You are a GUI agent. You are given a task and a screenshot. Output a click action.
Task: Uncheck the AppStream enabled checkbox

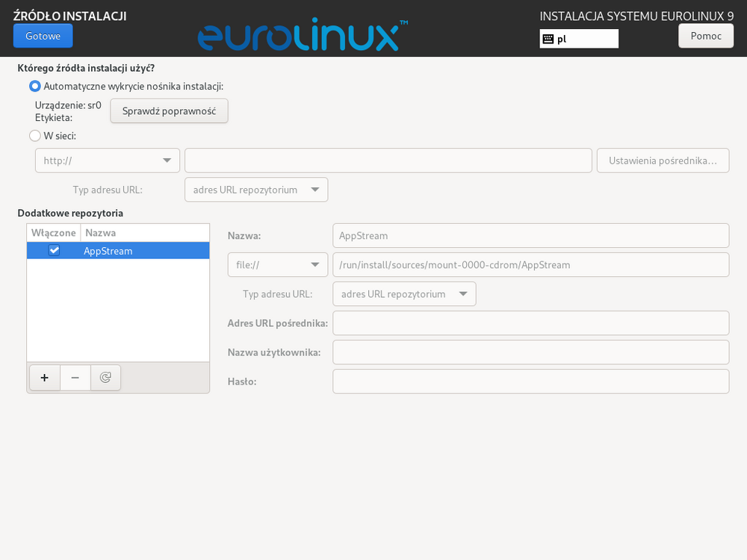(54, 251)
